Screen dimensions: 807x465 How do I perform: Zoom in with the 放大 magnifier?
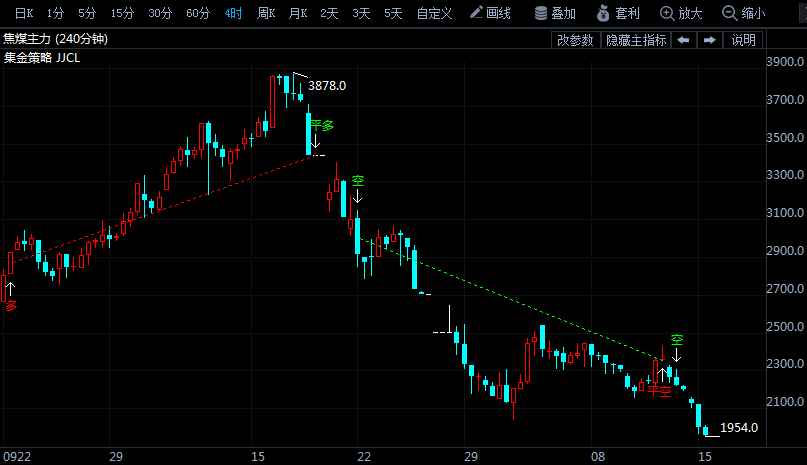(x=681, y=13)
